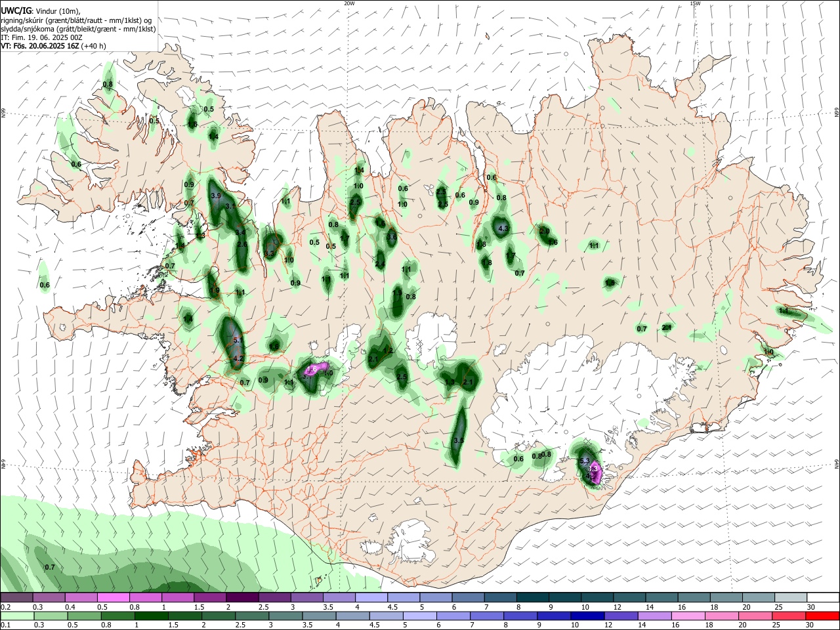The width and height of the screenshot is (840, 630).
Task: Click the 2.6 precipitation value on the map
Action: pos(242,244)
